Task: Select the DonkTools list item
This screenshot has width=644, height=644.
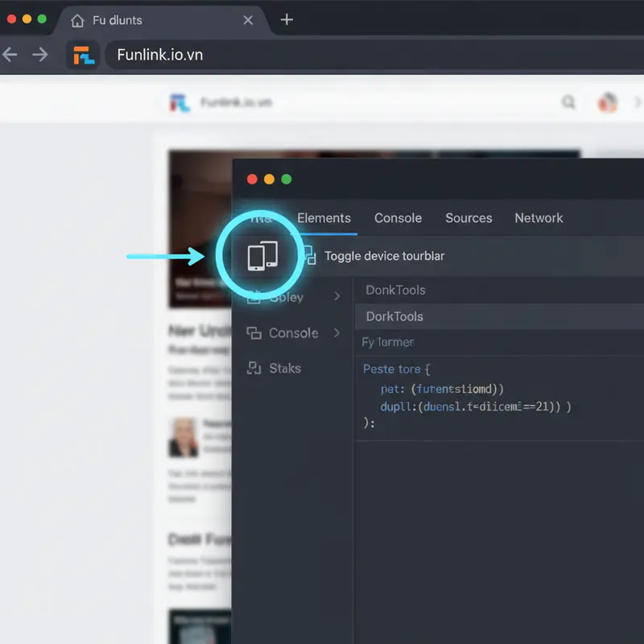Action: click(x=394, y=290)
